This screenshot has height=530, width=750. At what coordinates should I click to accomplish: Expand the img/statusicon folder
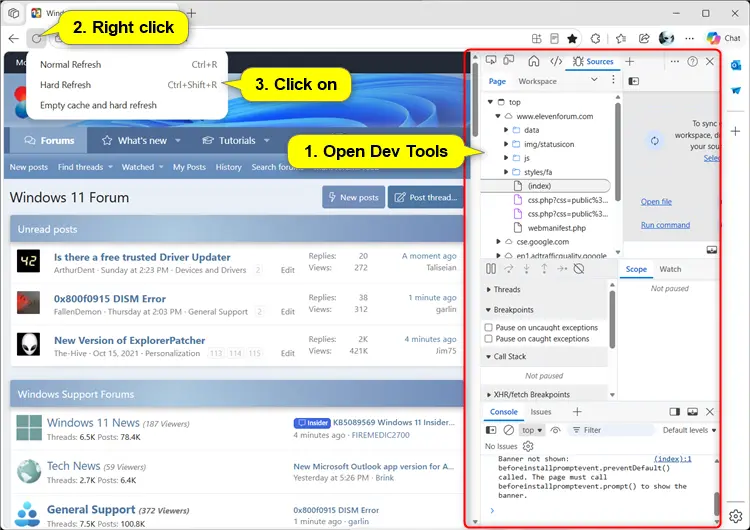(x=506, y=144)
